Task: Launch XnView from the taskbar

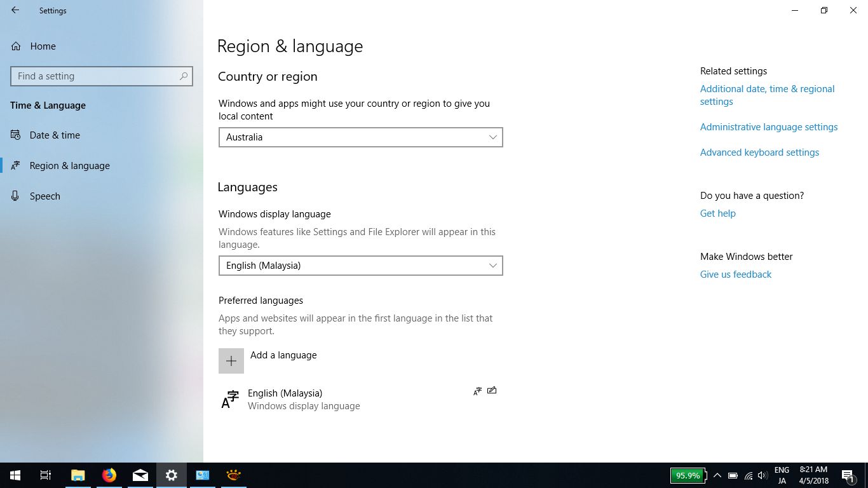Action: [x=233, y=475]
